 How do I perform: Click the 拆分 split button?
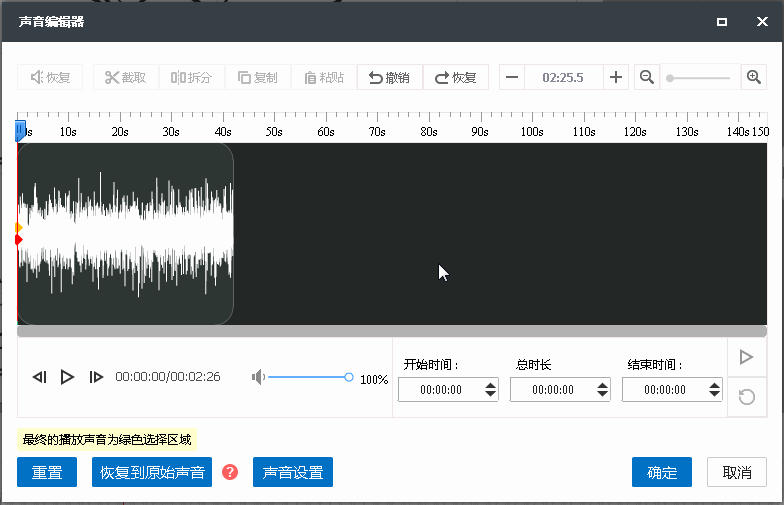tap(192, 78)
